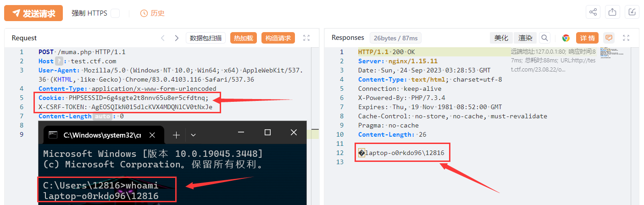Click the response body laptop-o0rkdo96\12816
The width and height of the screenshot is (644, 205).
tap(401, 153)
